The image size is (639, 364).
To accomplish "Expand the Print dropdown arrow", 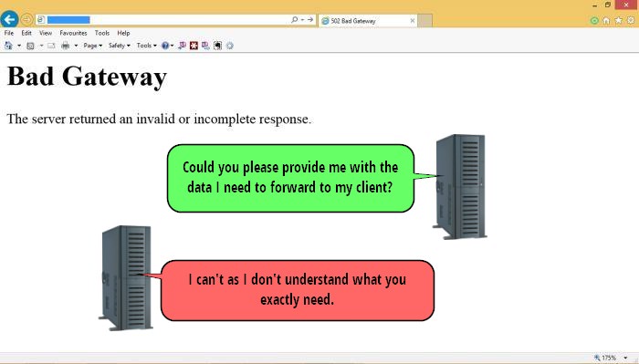I will coord(76,46).
